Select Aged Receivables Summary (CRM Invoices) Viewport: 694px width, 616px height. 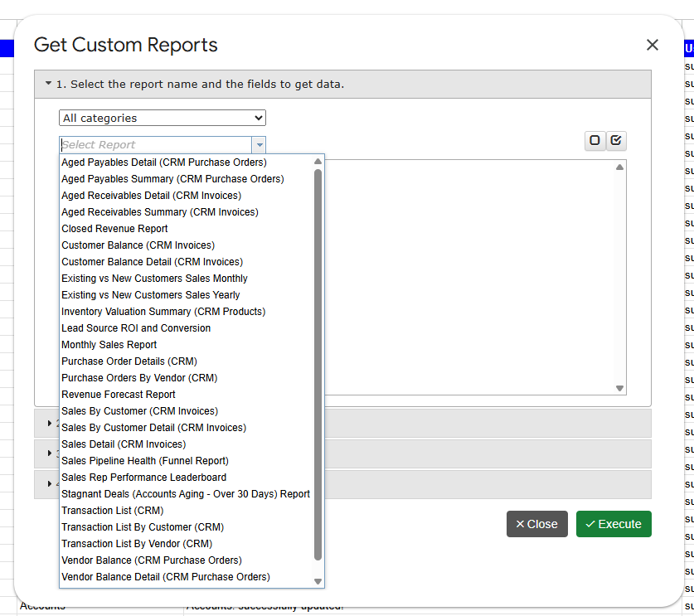(160, 212)
